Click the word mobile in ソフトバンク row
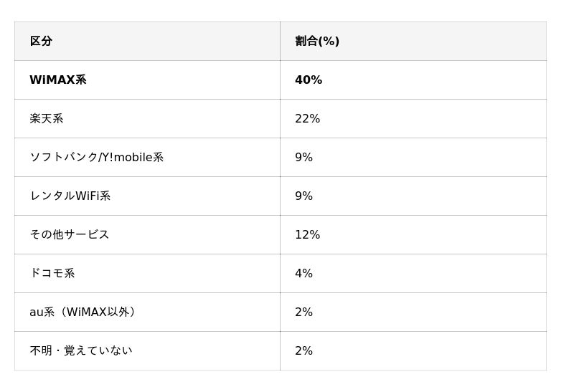Viewport: 574px width, 392px height. click(x=133, y=158)
